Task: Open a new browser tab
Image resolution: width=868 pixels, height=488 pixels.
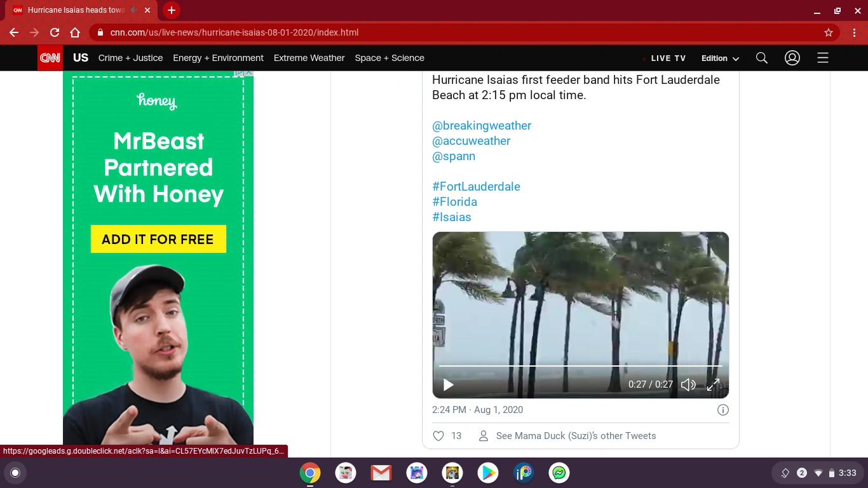Action: pyautogui.click(x=171, y=10)
